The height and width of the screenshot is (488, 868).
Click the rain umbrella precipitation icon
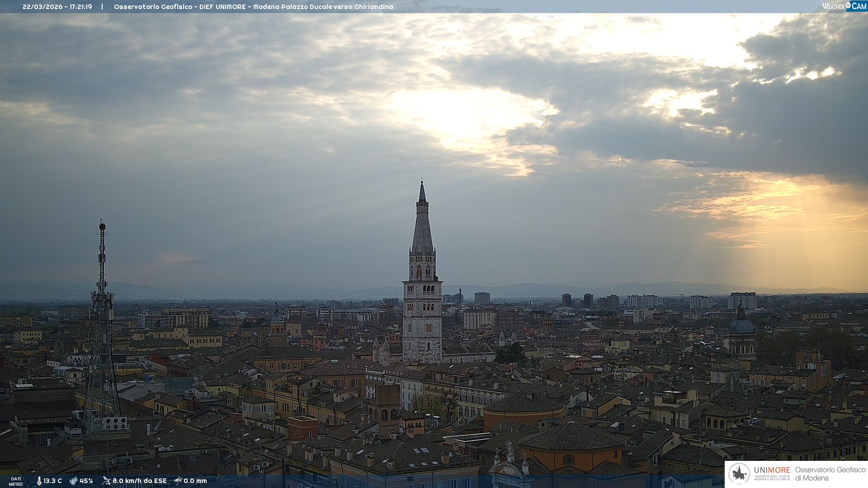(178, 481)
